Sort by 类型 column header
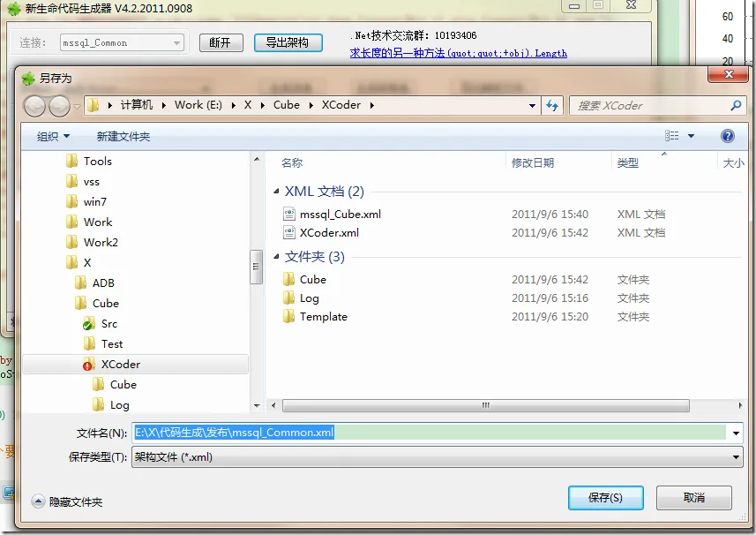The image size is (756, 535). click(628, 163)
